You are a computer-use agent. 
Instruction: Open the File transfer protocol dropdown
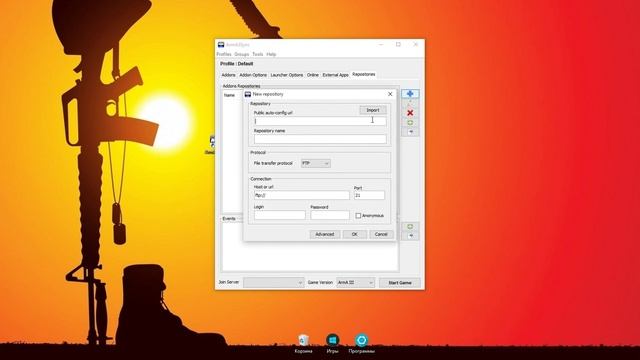316,163
